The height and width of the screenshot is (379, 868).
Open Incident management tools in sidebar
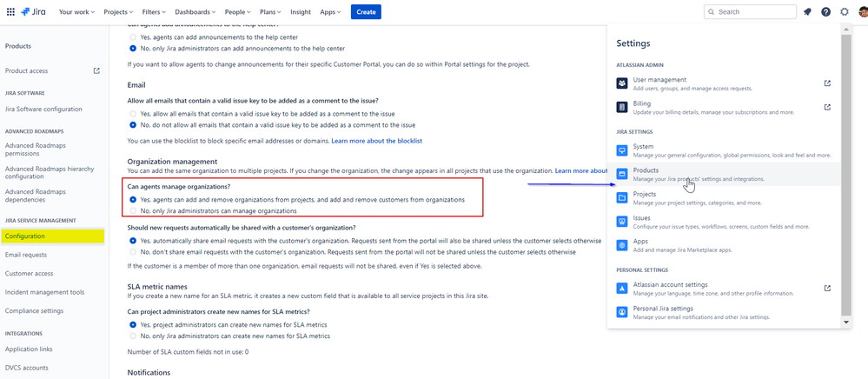(x=45, y=292)
